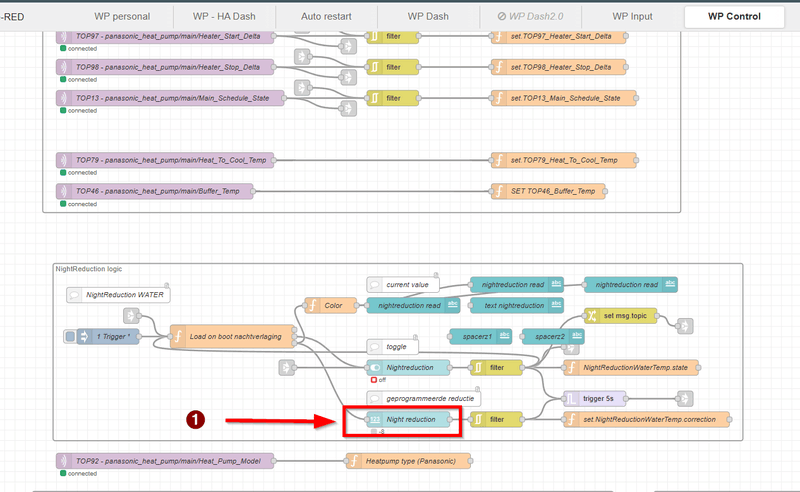This screenshot has width=800, height=492.
Task: Select the WP Control tab
Action: [x=734, y=16]
